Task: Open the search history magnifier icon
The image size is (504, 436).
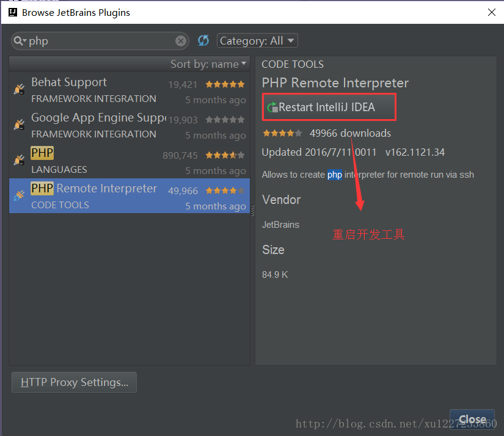Action: [x=20, y=41]
